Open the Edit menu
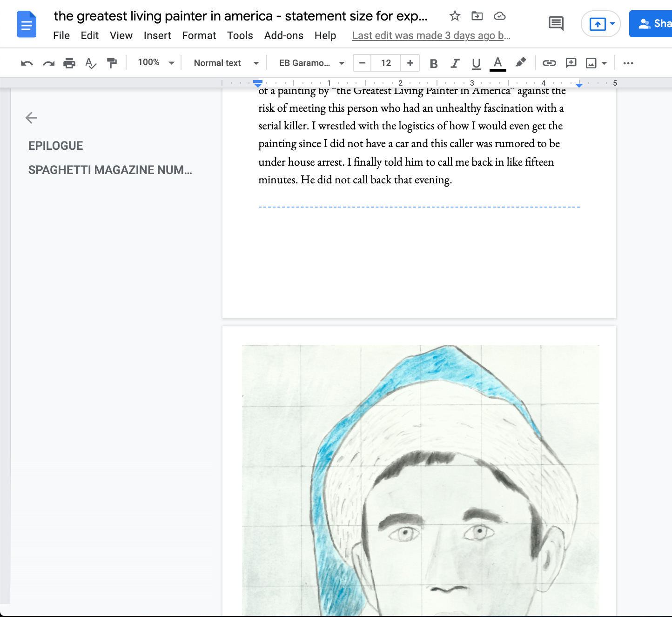This screenshot has width=672, height=617. [x=90, y=36]
